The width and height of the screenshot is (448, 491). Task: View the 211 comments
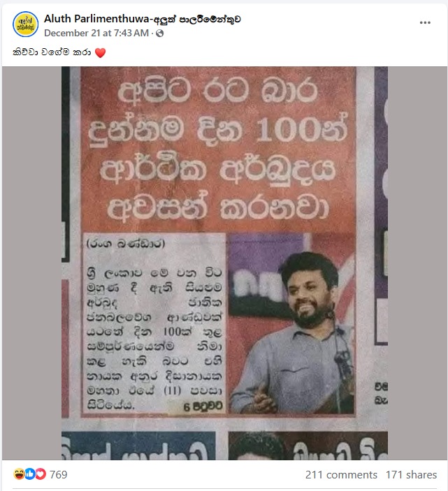(x=341, y=475)
